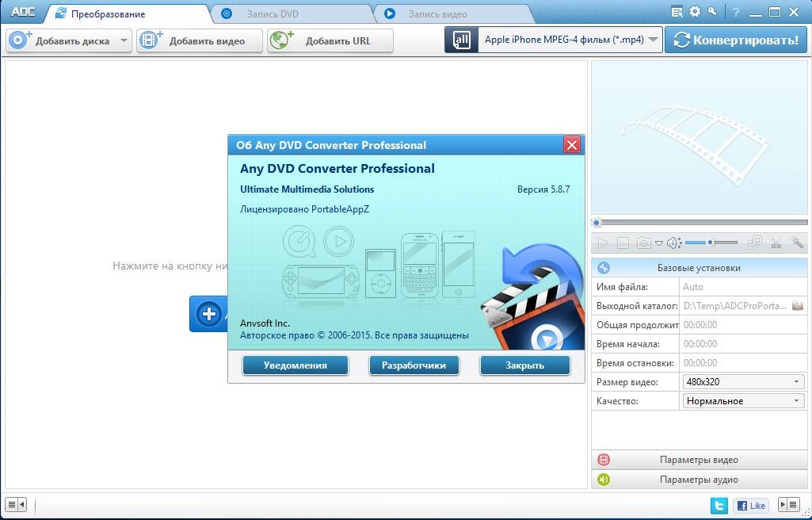Click the video preview thumbnail area
This screenshot has width=812, height=520.
click(699, 137)
